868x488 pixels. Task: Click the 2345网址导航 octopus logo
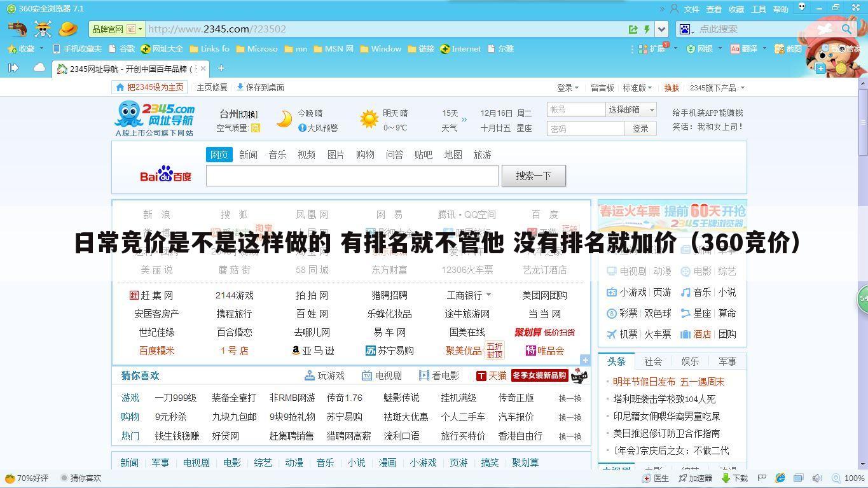tap(155, 118)
